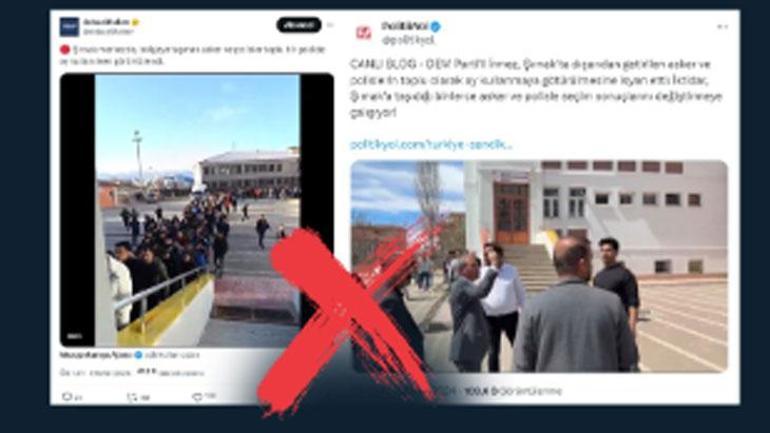Viewport: 770px width, 433px height.
Task: Click the left tweet's dark blue profile avatar
Action: 69,27
